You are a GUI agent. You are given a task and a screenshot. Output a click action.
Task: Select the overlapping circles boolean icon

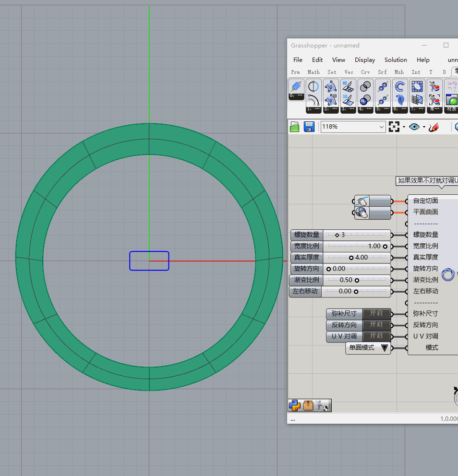pyautogui.click(x=365, y=87)
